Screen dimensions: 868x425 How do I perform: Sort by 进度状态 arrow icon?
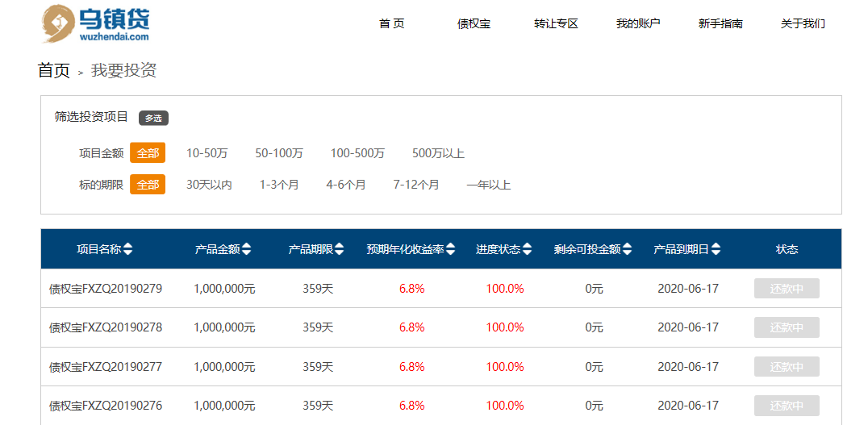528,249
